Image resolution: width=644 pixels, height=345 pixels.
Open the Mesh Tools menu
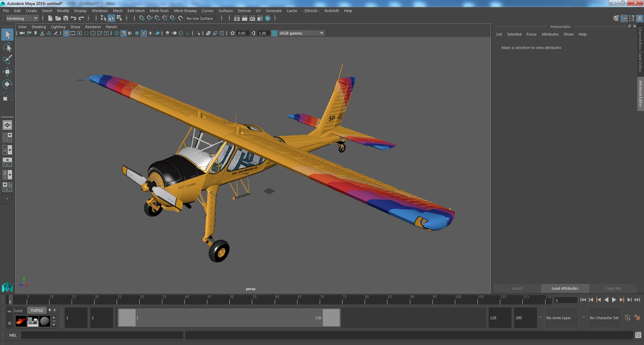point(159,11)
